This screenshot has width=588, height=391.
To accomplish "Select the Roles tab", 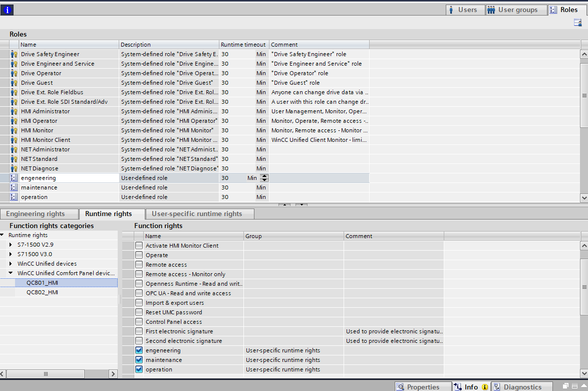I will pos(566,10).
